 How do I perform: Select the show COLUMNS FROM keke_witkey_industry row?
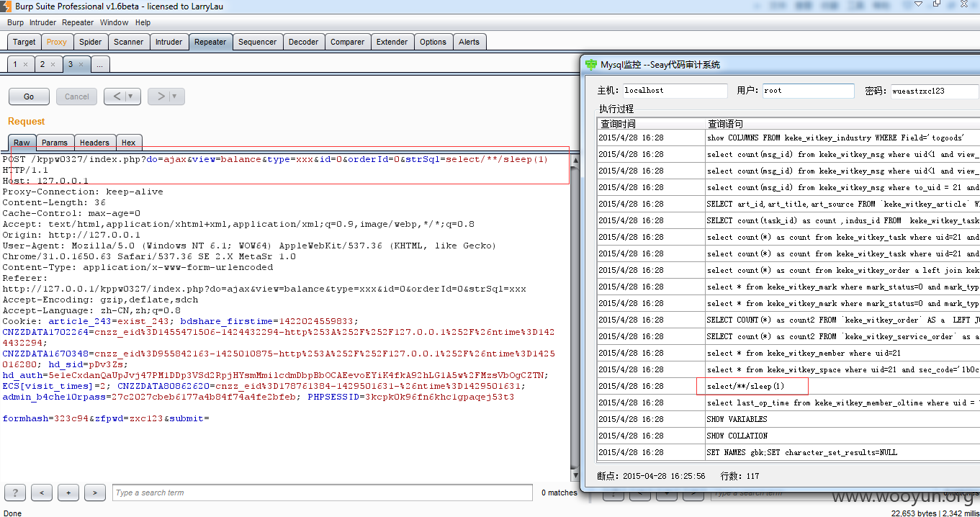[788, 138]
